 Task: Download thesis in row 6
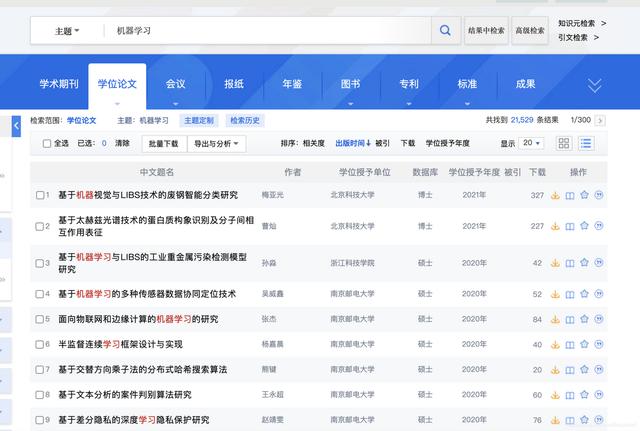[x=555, y=345]
